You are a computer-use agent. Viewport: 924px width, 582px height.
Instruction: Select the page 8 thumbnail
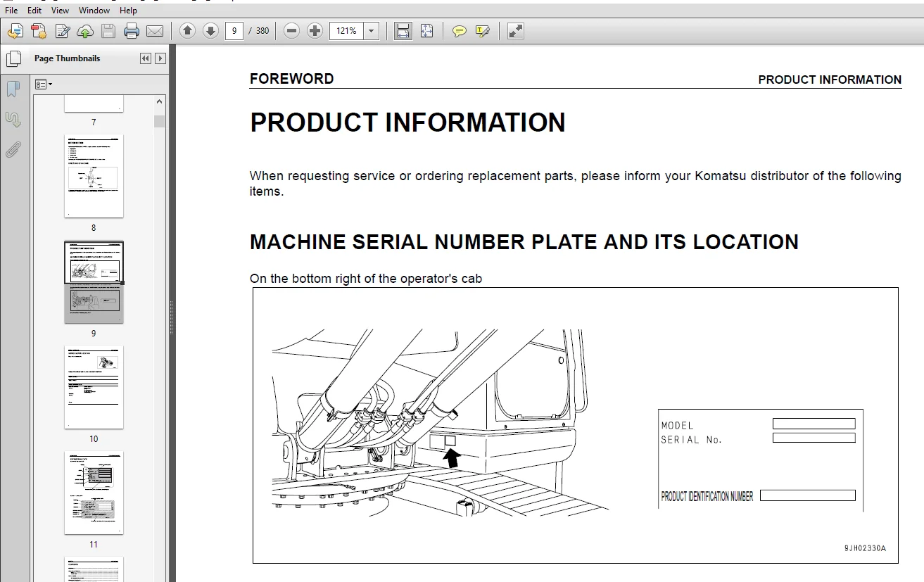[x=94, y=176]
